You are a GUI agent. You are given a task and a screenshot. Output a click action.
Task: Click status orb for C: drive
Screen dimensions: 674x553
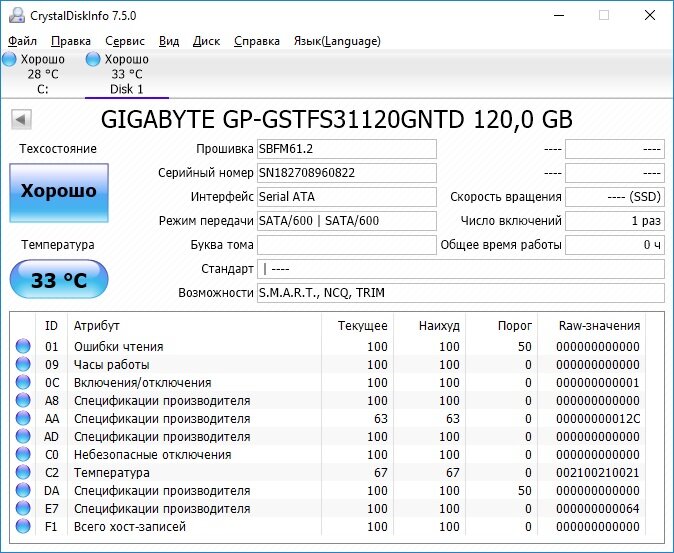(9, 59)
